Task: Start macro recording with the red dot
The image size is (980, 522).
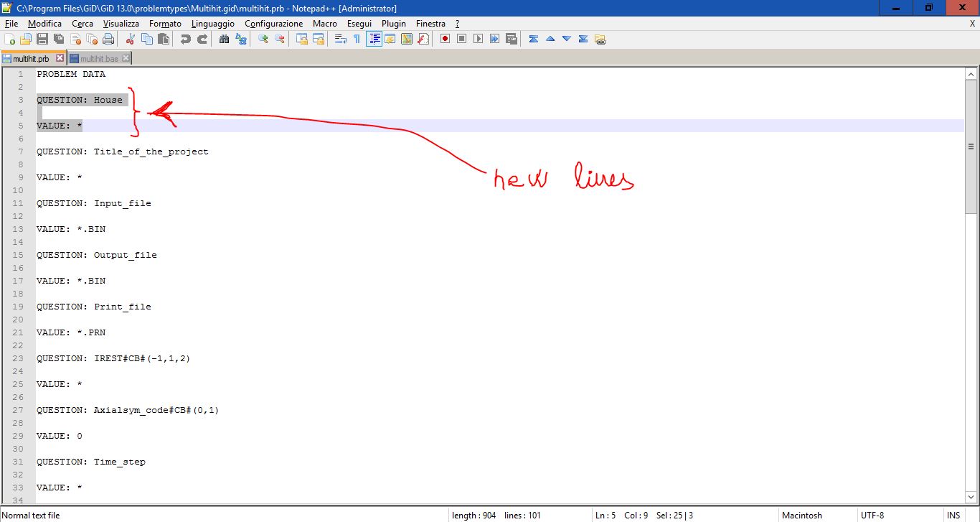Action: (445, 39)
